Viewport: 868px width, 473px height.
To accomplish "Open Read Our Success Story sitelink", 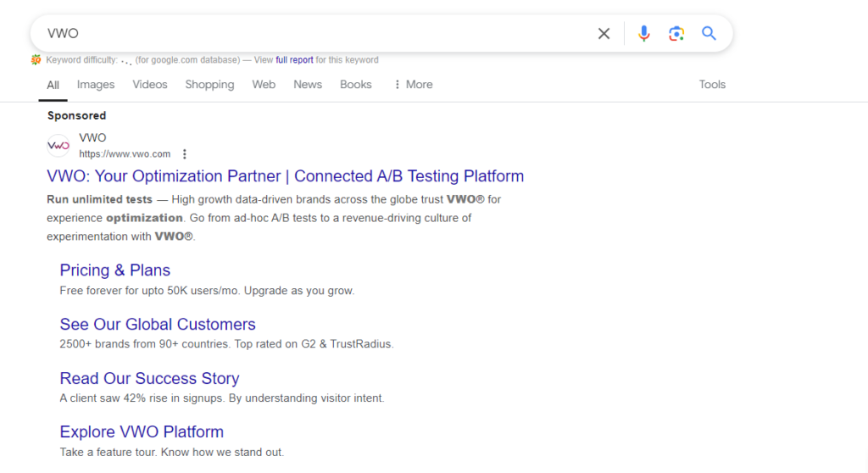I will [x=149, y=378].
